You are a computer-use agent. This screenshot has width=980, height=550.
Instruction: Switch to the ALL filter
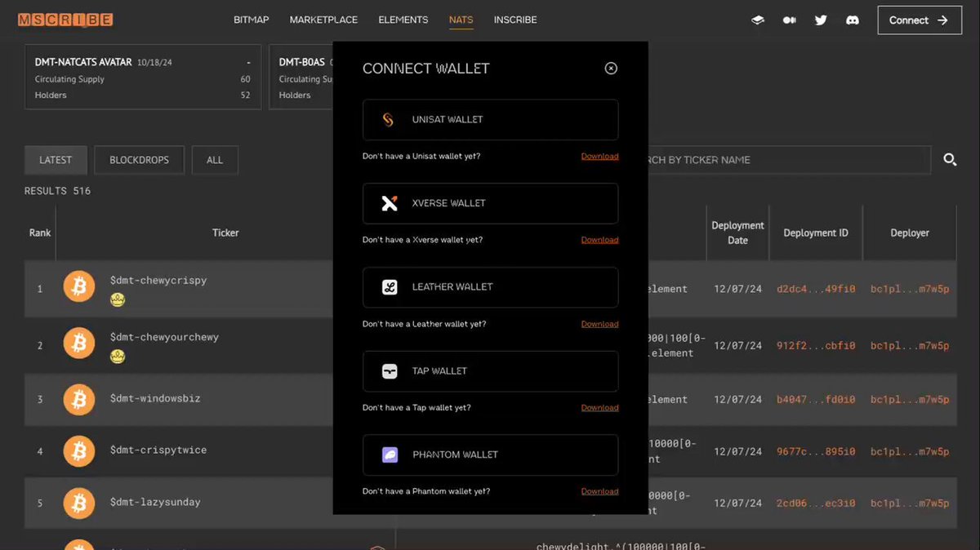215,160
